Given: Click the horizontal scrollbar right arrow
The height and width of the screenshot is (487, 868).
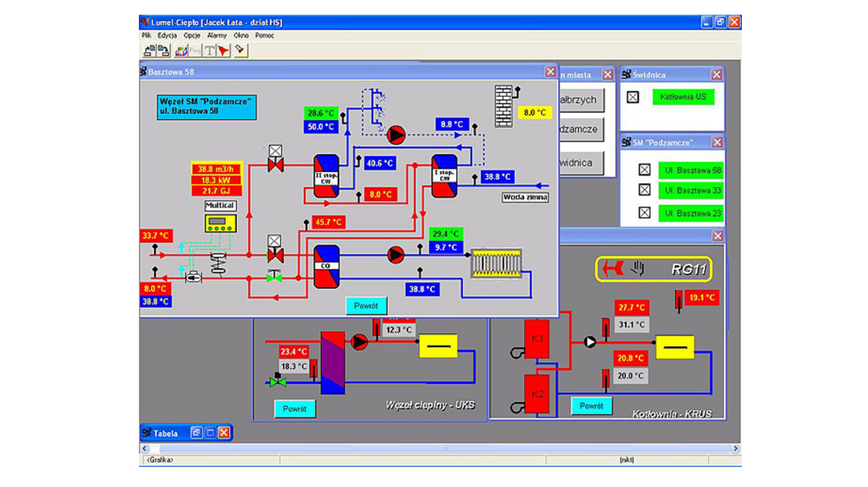Looking at the screenshot, I should click(736, 449).
